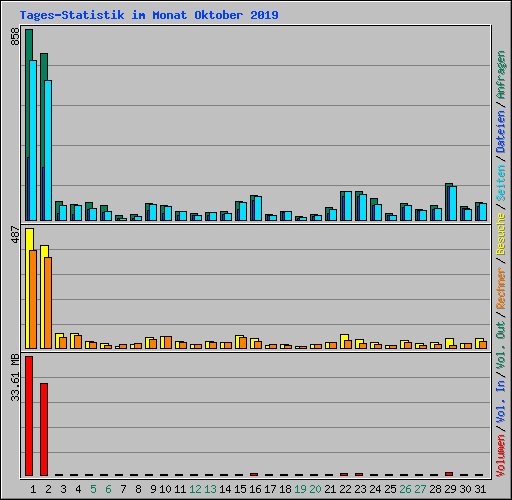Click day label 18 on the x-axis
The image size is (512, 500).
point(285,489)
